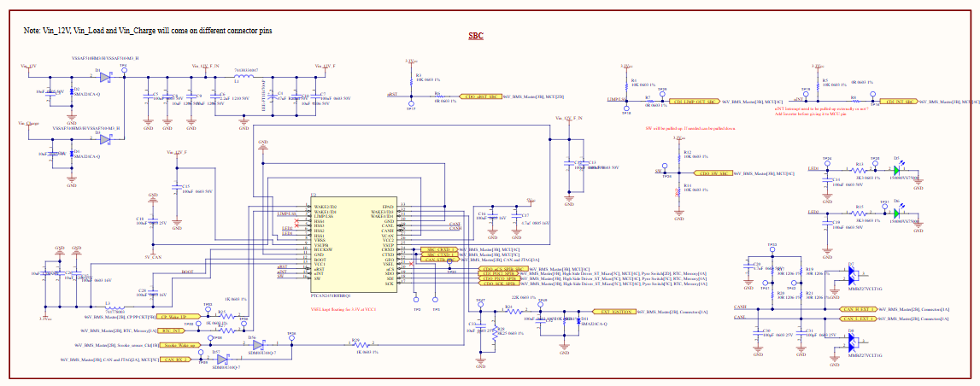Click the CDO_nRST_SBC port
The width and height of the screenshot is (980, 386).
[480, 96]
